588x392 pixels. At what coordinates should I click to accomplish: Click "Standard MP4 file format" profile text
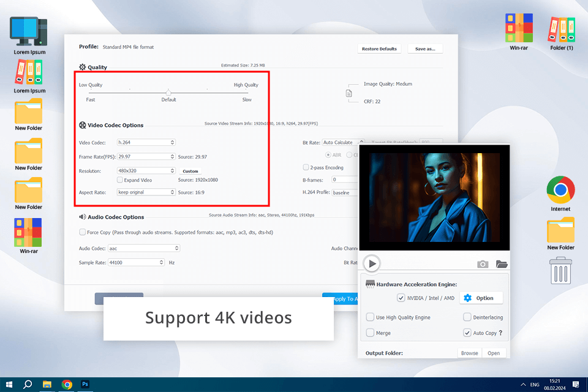128,47
